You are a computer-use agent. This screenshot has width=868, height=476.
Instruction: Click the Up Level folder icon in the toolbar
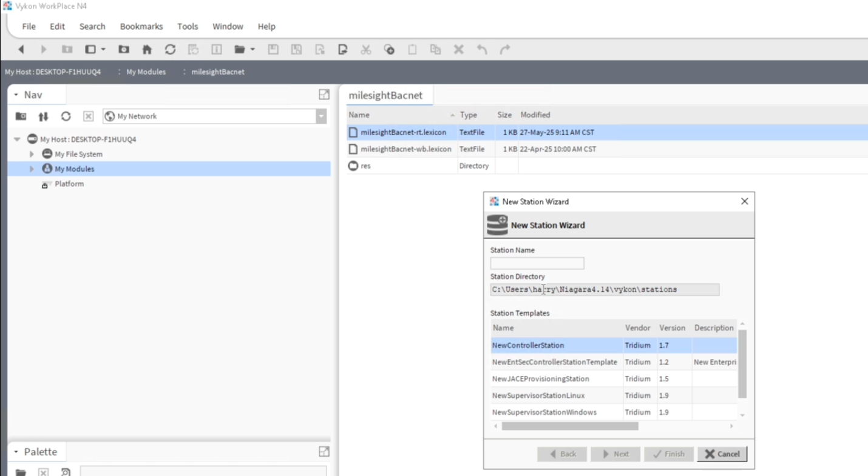click(x=67, y=50)
